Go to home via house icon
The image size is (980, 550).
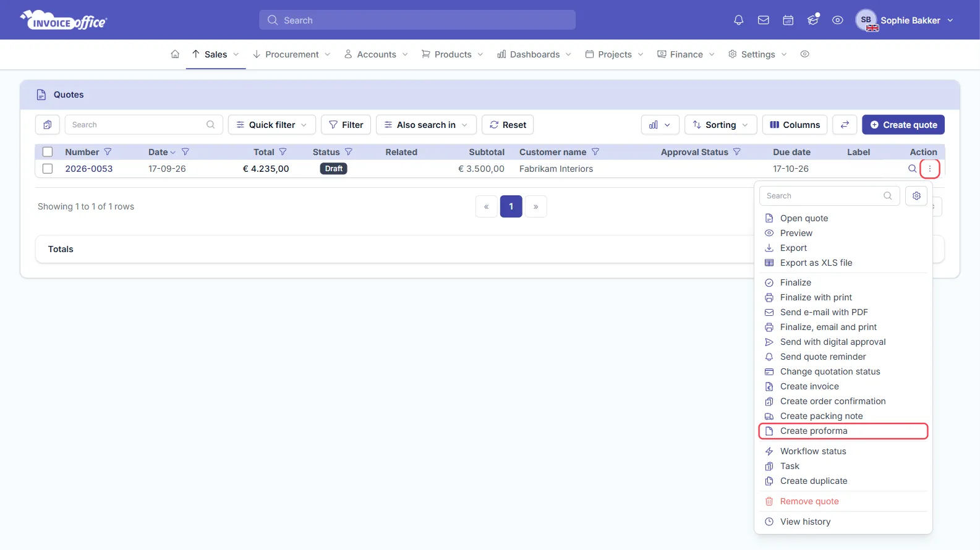[175, 54]
